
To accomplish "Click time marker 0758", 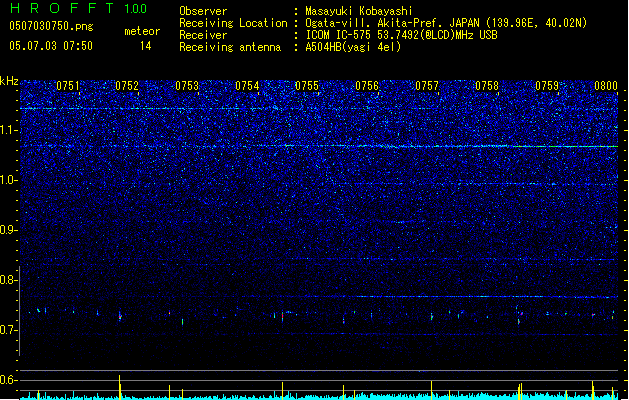I will 487,85.
